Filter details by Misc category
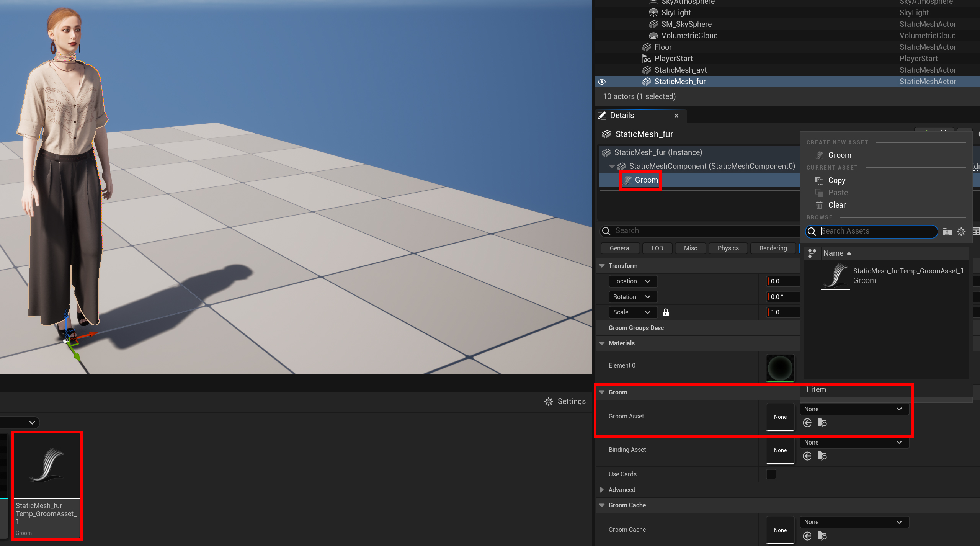The width and height of the screenshot is (980, 546). [x=691, y=248]
